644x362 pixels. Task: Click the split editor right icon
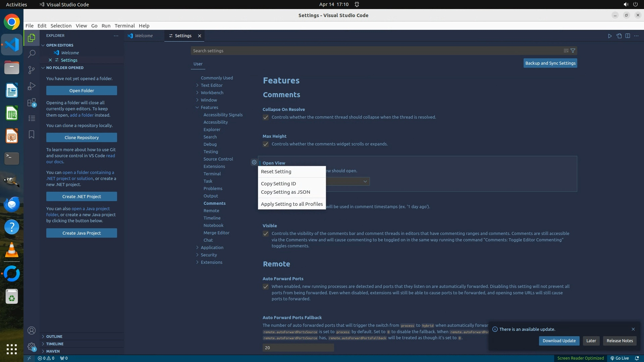[x=628, y=36]
